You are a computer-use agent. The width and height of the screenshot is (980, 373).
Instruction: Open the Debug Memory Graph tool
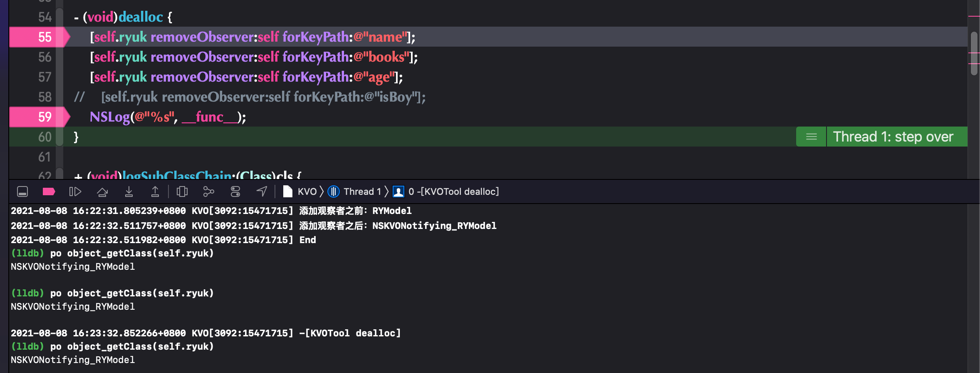pos(208,191)
